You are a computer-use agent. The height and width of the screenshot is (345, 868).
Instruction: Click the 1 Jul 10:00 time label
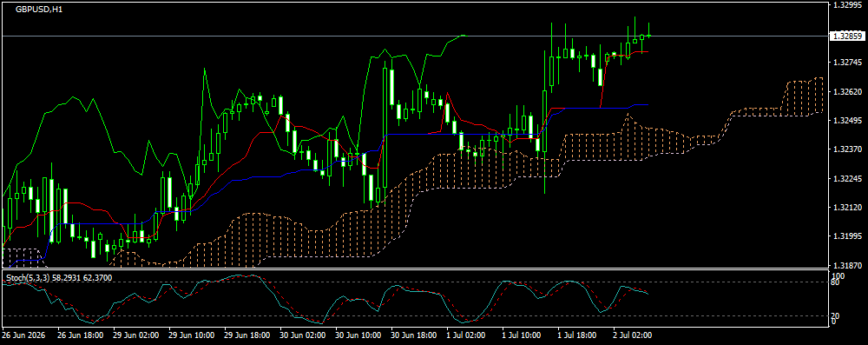522,335
